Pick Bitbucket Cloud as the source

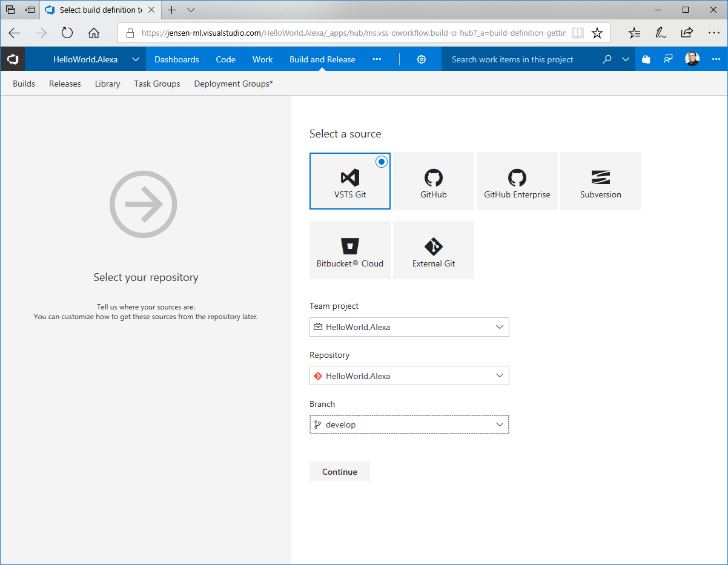pos(349,250)
